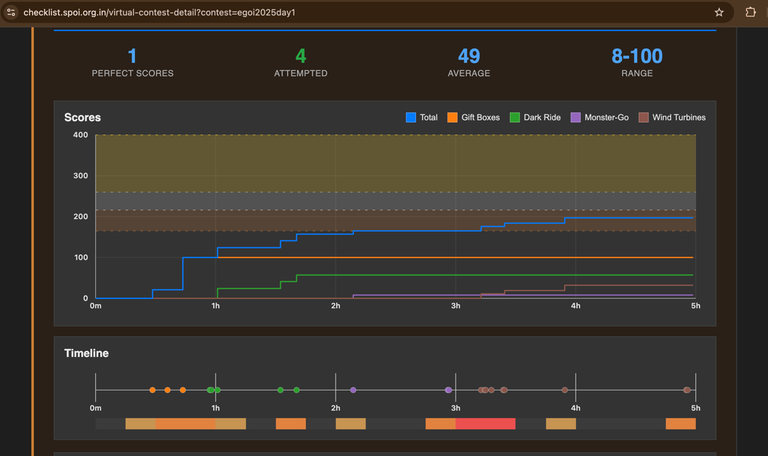Image resolution: width=768 pixels, height=456 pixels.
Task: Click the last green timeline dot
Action: point(297,390)
